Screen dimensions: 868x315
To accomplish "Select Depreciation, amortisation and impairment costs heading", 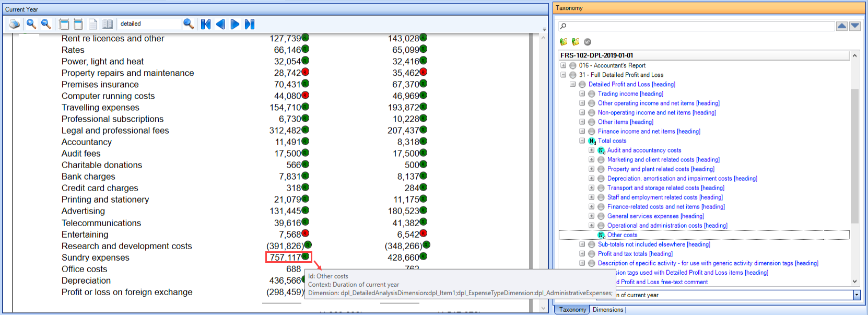I will point(682,179).
